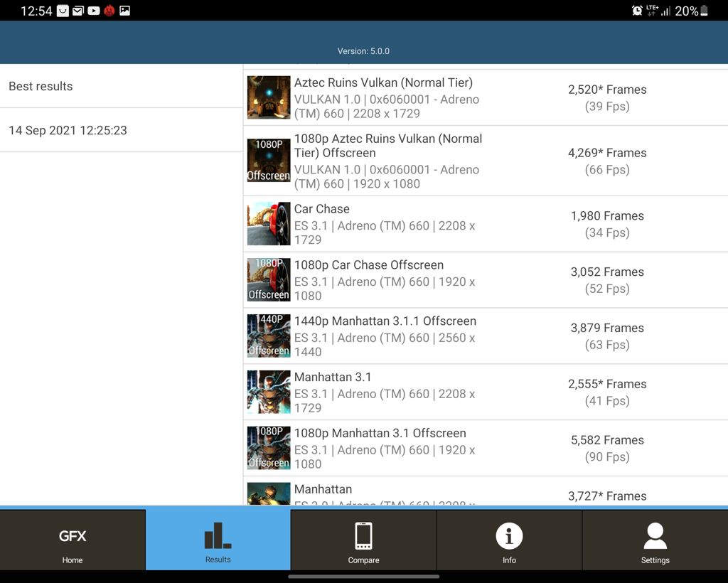Viewport: 728px width, 583px height.
Task: Open the 1440p Manhattan 3.1.1 Offscreen result
Action: pyautogui.click(x=385, y=321)
